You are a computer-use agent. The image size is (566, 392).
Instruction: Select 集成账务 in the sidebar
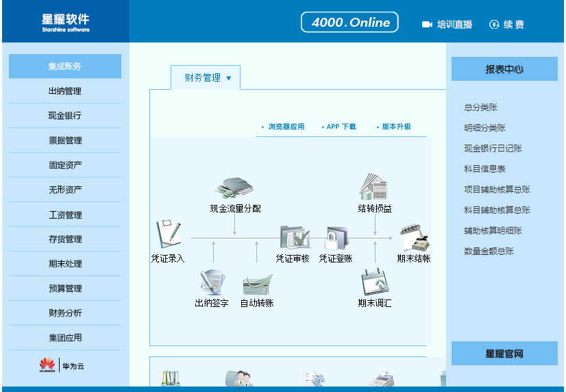coord(65,66)
